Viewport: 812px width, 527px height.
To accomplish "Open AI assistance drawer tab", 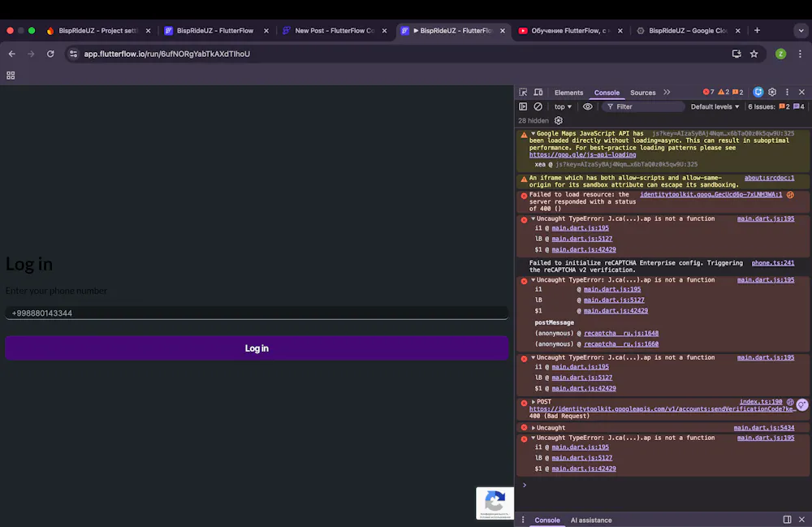I will pyautogui.click(x=591, y=521).
